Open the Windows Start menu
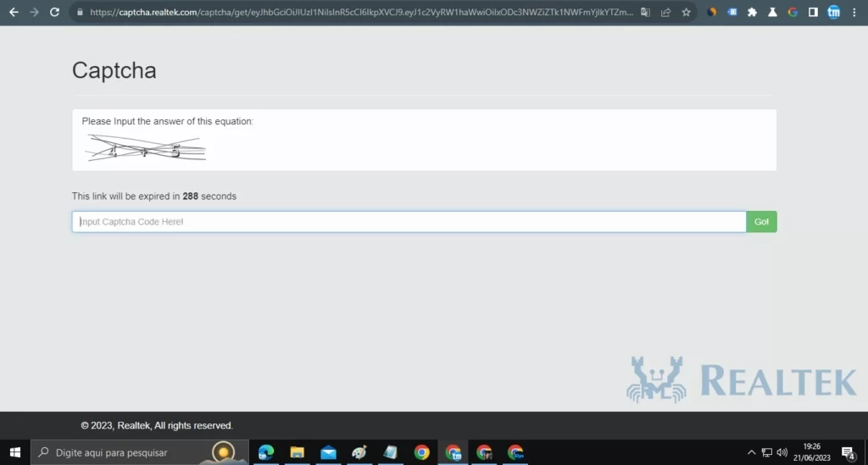The height and width of the screenshot is (465, 868). pos(15,452)
